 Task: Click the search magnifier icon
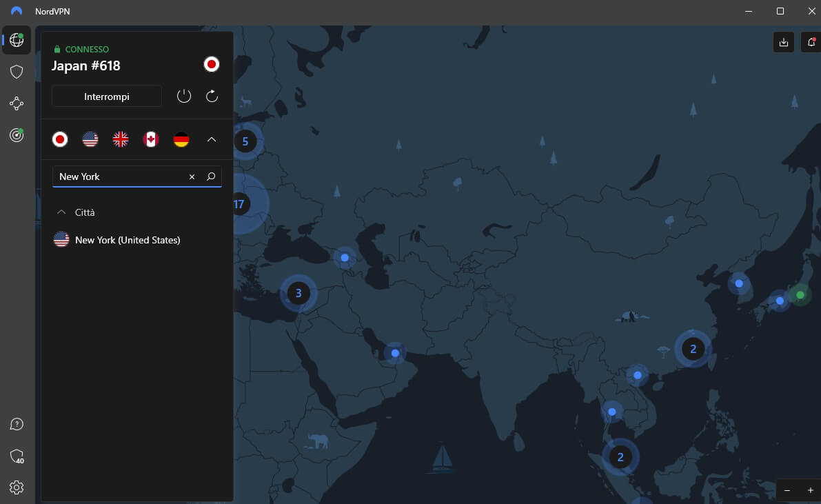pos(211,177)
